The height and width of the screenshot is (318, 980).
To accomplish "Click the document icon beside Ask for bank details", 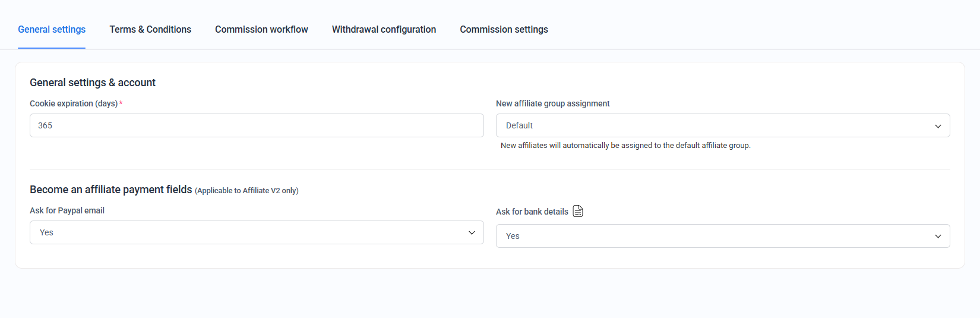I will pyautogui.click(x=578, y=211).
